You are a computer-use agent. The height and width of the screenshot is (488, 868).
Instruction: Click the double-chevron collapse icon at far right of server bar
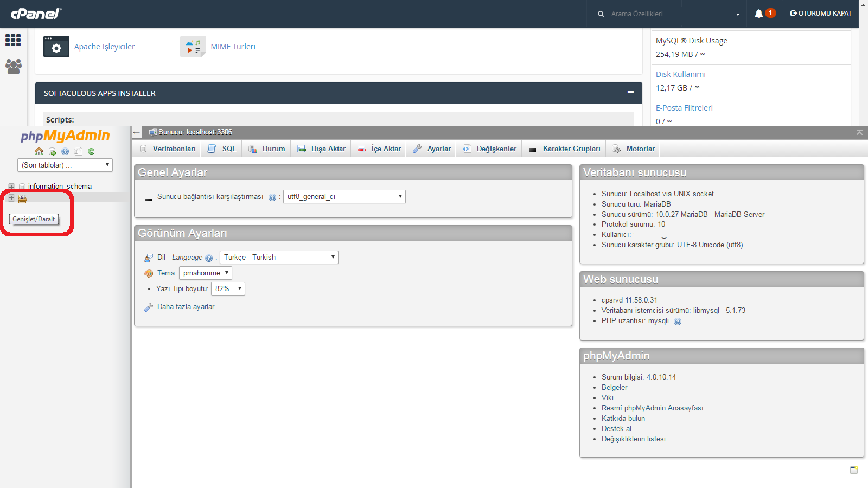[x=859, y=132]
